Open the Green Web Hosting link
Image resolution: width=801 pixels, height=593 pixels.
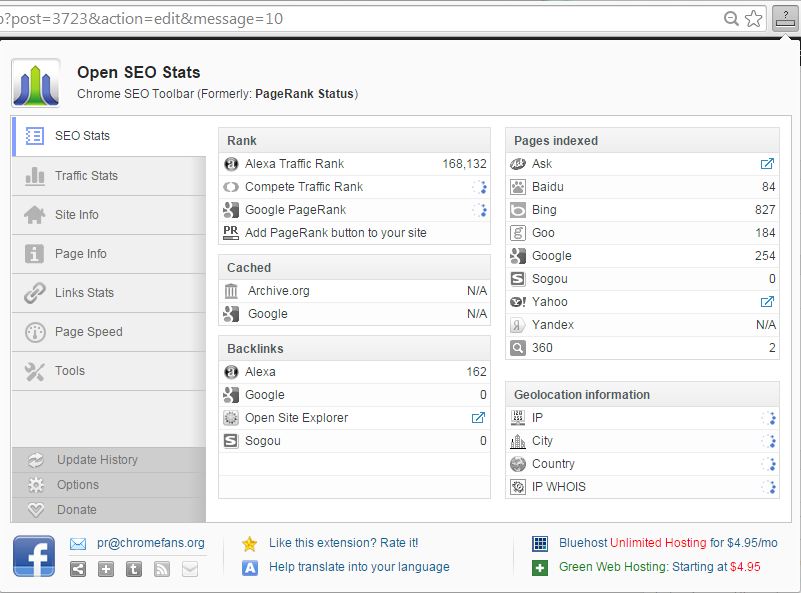pos(659,567)
